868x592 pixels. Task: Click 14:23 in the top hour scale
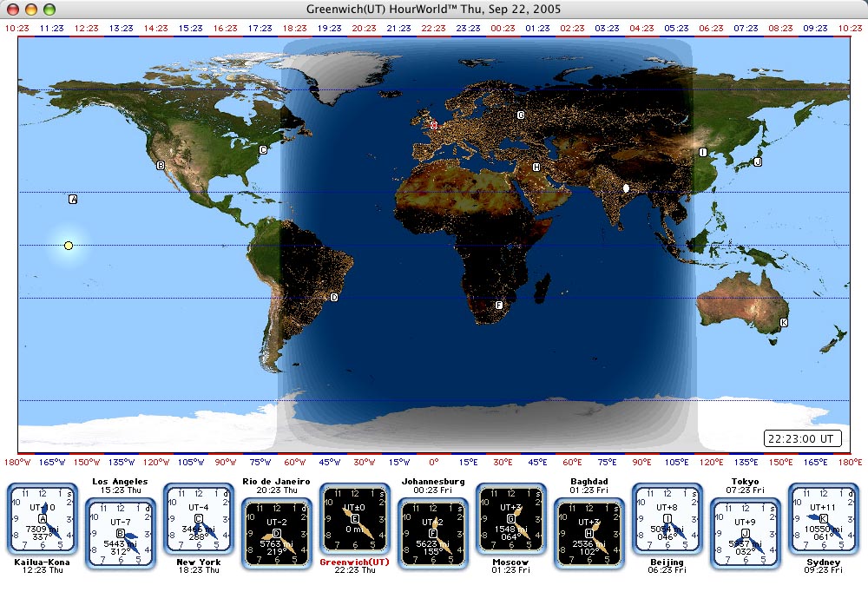coord(155,28)
